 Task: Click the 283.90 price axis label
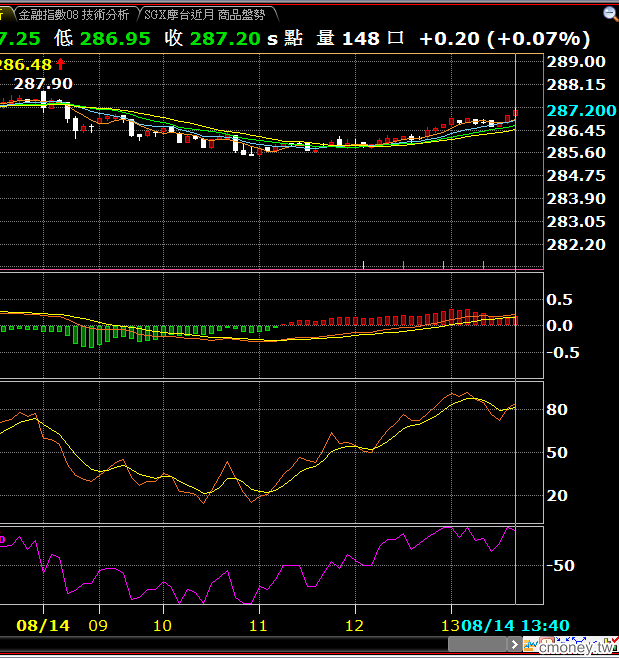coord(576,198)
